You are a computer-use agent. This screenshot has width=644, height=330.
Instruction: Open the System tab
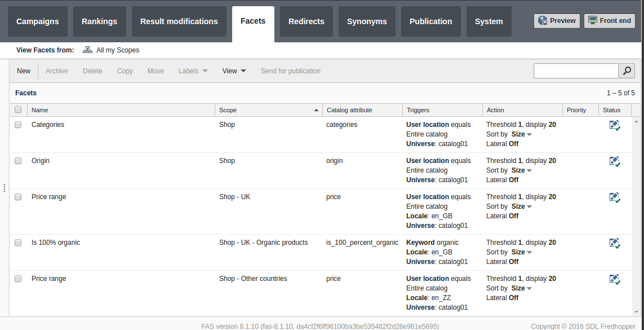[488, 21]
